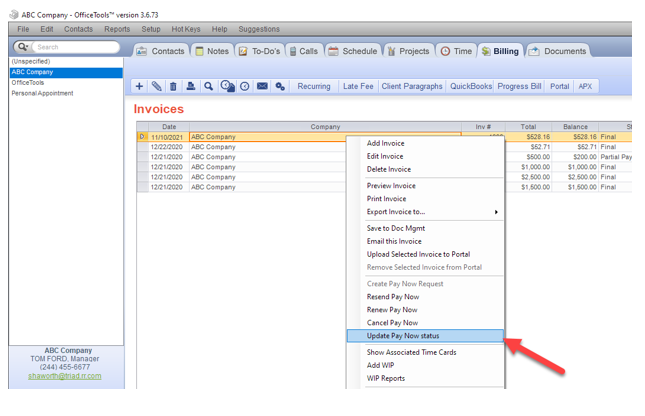The height and width of the screenshot is (416, 645).
Task: Click the search text field
Action: (76, 47)
